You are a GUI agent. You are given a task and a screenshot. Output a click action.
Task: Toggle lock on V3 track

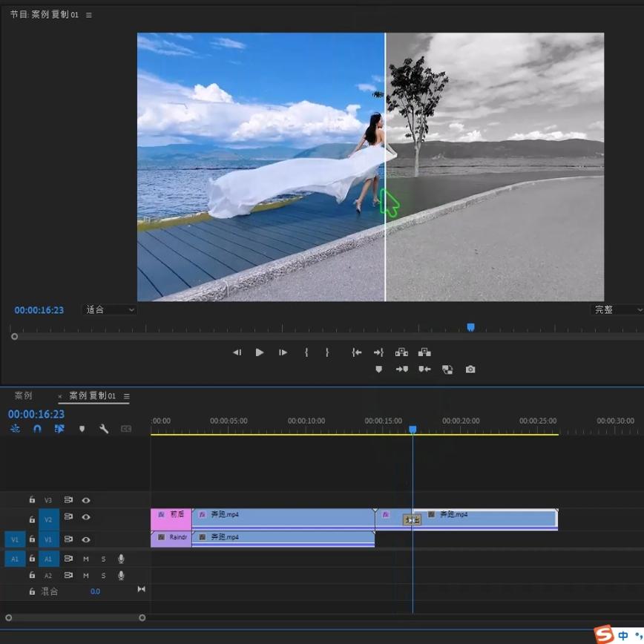(32, 501)
